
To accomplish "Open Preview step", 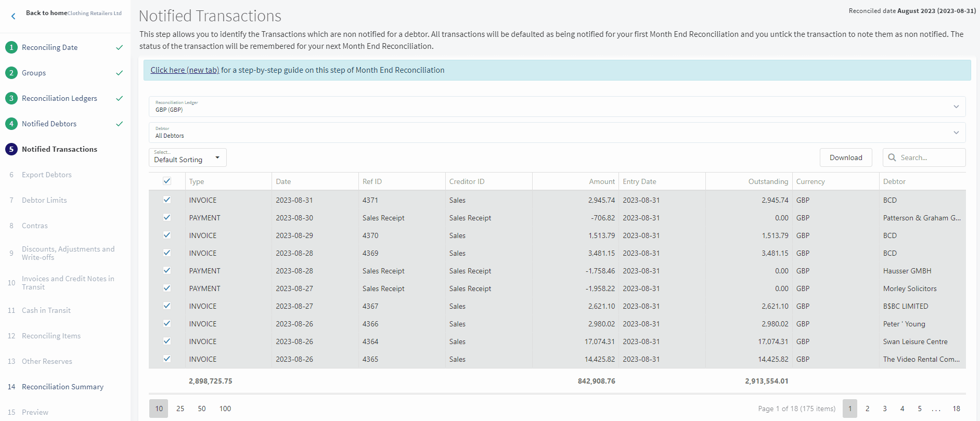I will (35, 412).
